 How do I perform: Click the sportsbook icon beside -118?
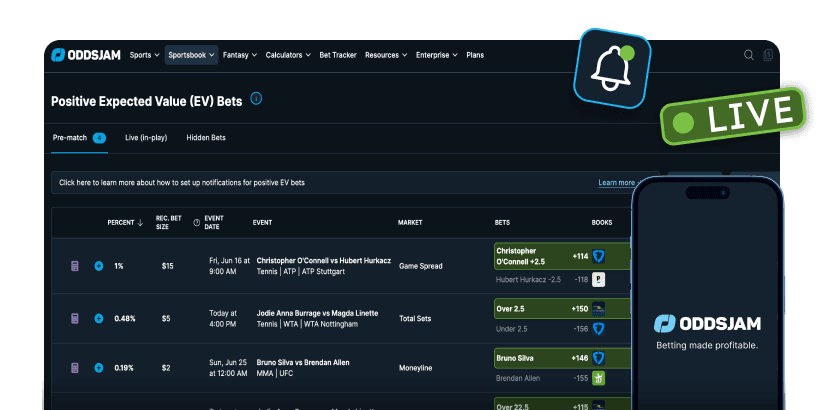point(598,279)
